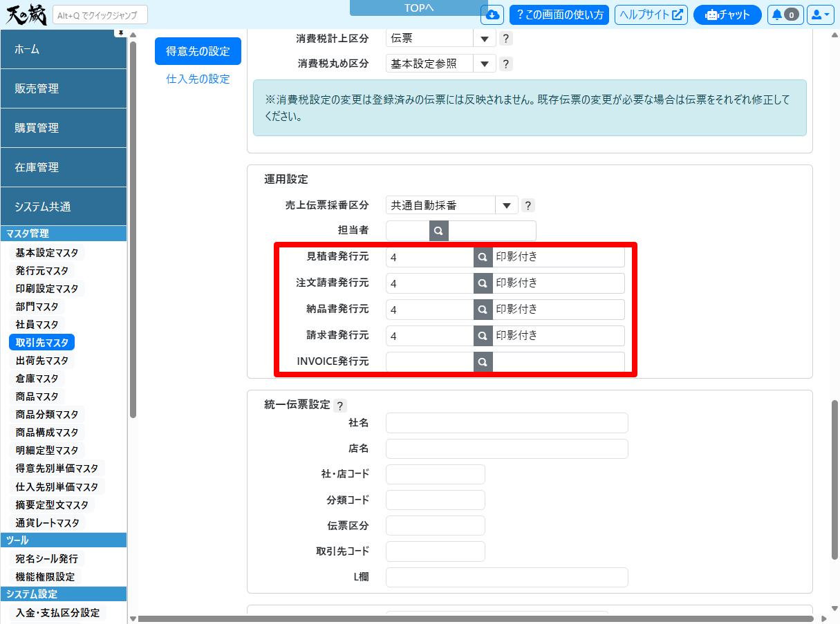Click the この画面の使い方 button
This screenshot has height=624, width=840.
[559, 15]
